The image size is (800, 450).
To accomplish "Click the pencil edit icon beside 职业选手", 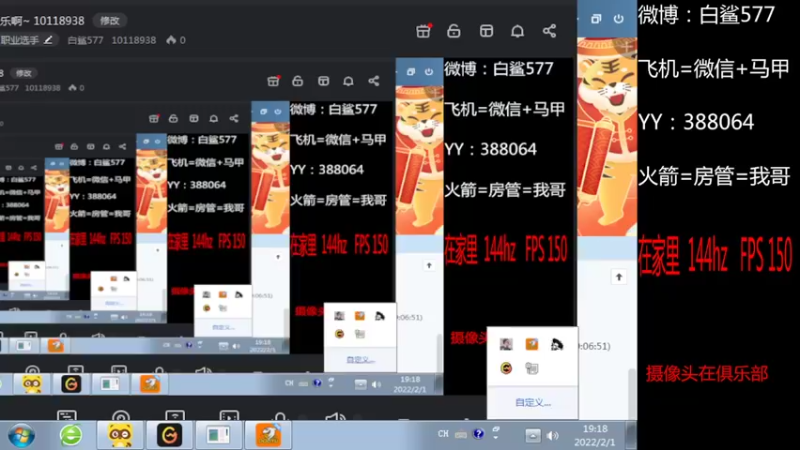I will (x=48, y=40).
